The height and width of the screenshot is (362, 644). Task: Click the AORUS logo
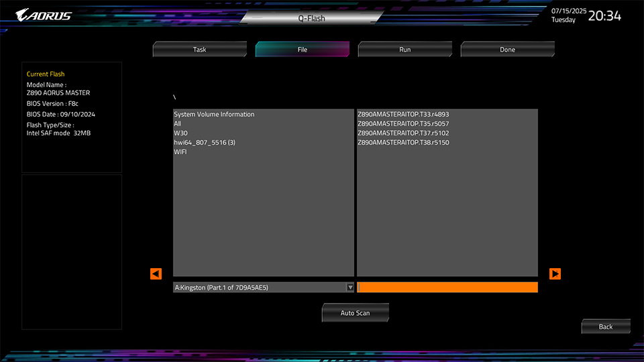[x=44, y=15]
